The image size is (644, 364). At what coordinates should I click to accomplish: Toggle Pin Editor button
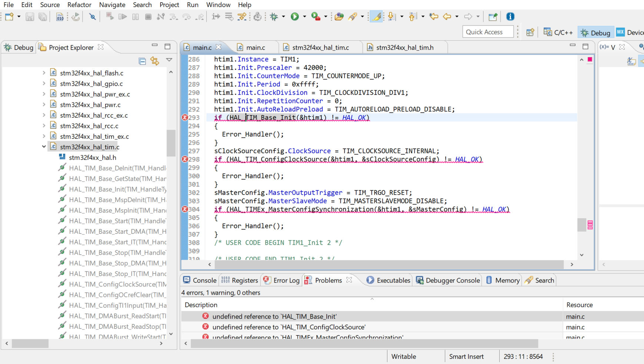click(x=492, y=17)
